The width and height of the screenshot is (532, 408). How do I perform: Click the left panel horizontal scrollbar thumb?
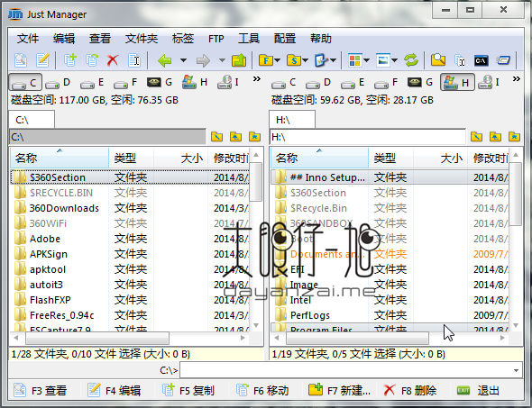click(x=97, y=338)
